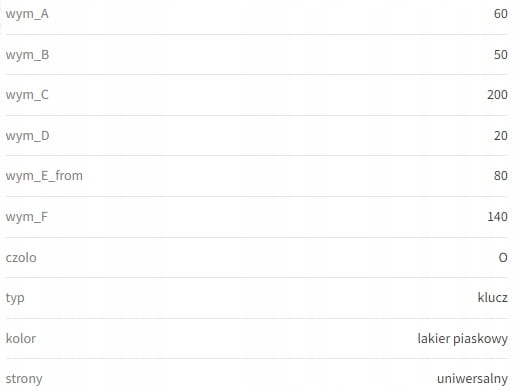Click the wym_D label
Image resolution: width=530 pixels, height=391 pixels.
click(x=27, y=136)
